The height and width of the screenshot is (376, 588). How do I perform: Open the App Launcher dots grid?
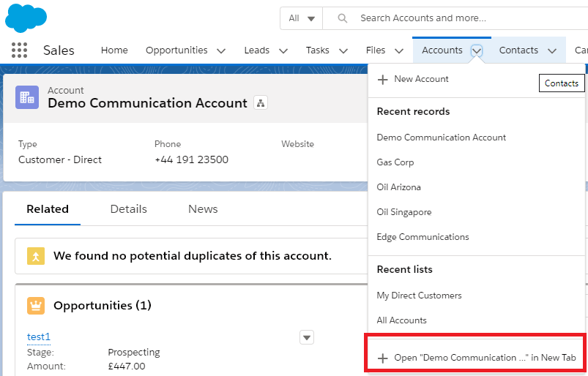(19, 50)
